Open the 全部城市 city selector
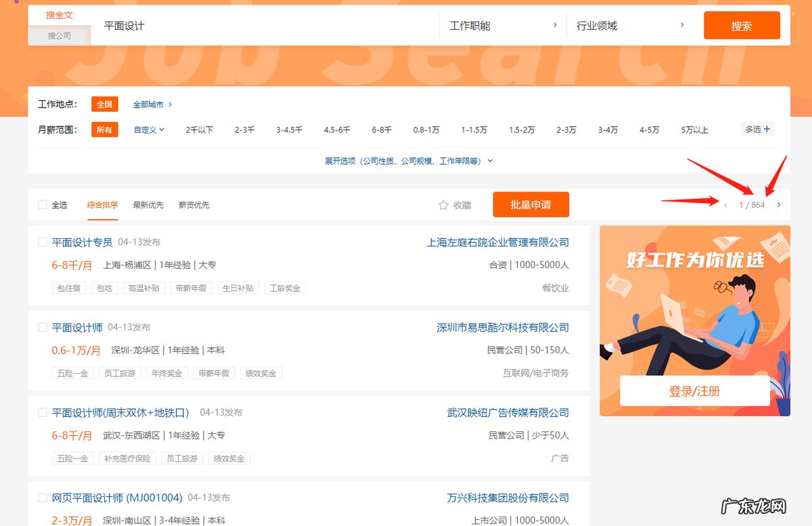812x526 pixels. pos(148,104)
